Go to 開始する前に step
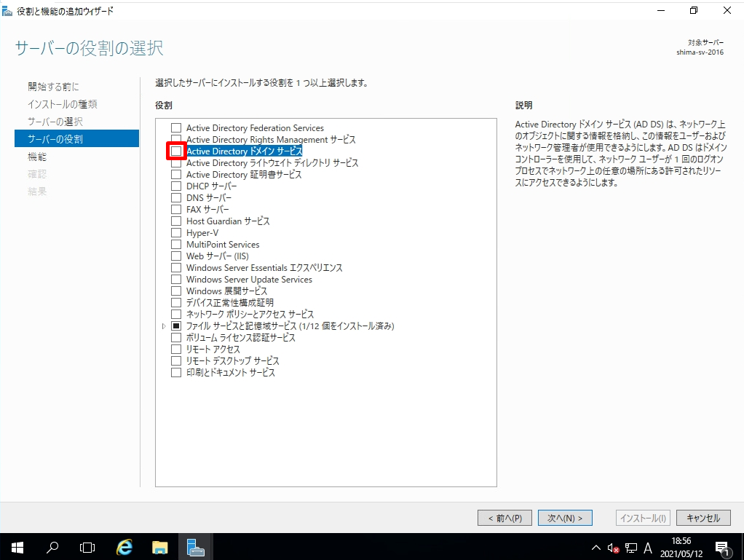 (x=54, y=87)
